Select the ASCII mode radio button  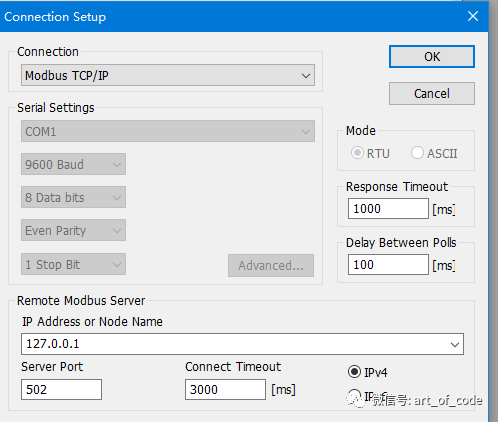coord(417,153)
